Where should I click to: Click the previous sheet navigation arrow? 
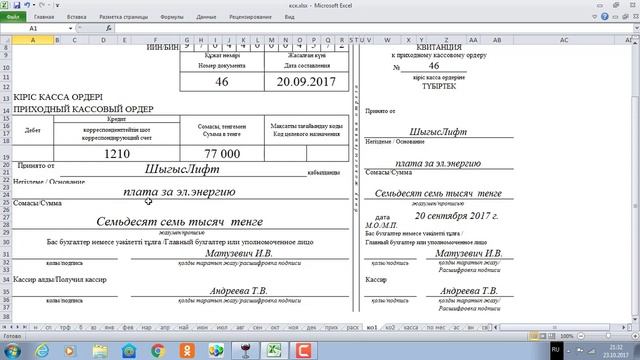pos(11,327)
